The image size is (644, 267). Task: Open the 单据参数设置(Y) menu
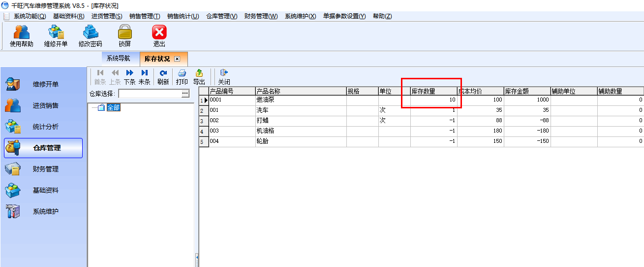pos(344,16)
